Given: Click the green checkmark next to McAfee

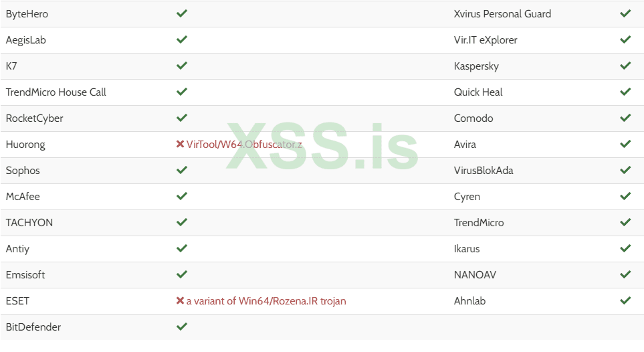Looking at the screenshot, I should coord(181,196).
